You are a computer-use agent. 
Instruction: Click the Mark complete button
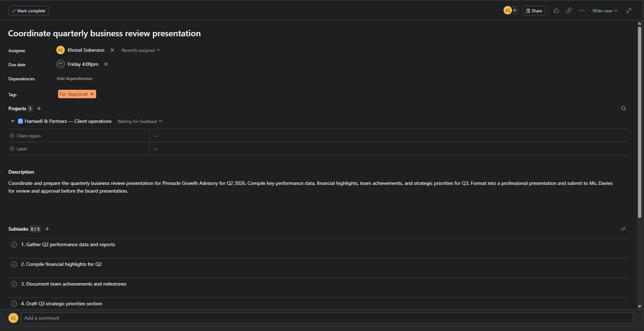coord(29,11)
